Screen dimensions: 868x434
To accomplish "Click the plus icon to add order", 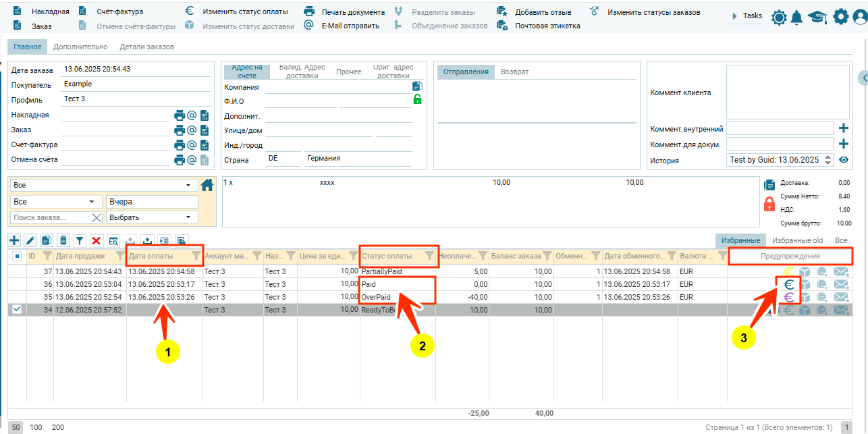I will (14, 240).
